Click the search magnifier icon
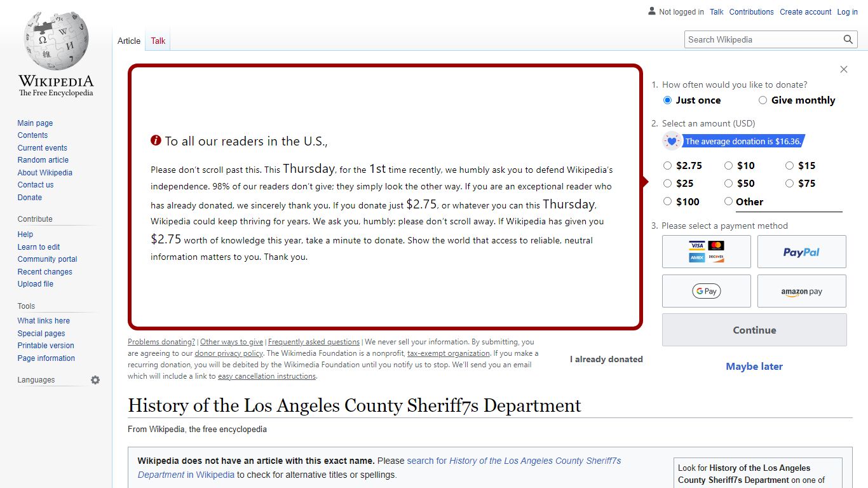 point(848,39)
